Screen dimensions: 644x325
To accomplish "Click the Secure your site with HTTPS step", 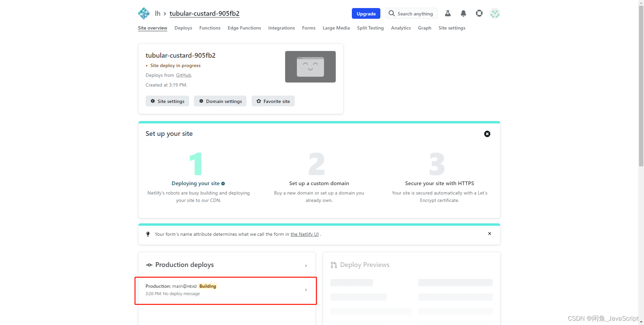I will 439,183.
